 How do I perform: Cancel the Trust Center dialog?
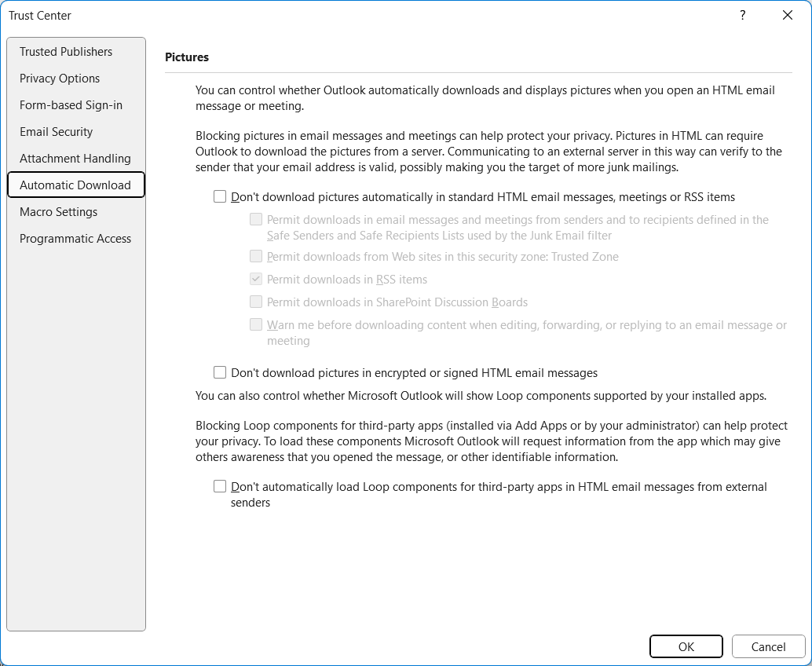769,647
